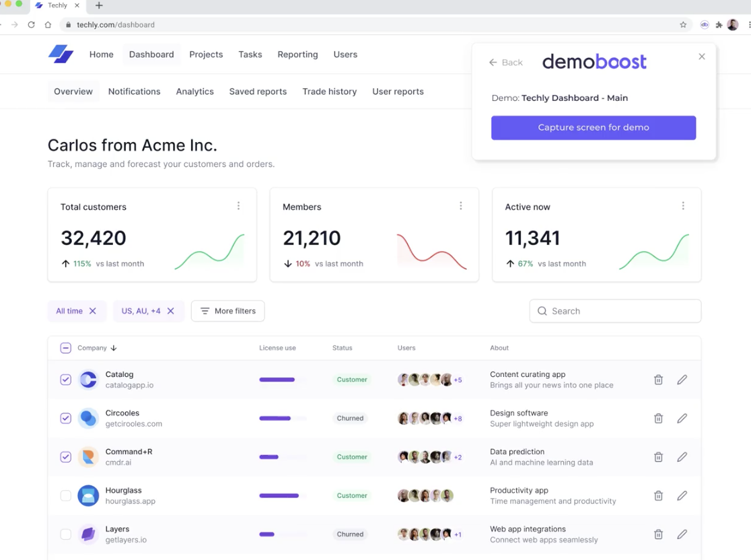Edit the Catalog company row

point(682,380)
